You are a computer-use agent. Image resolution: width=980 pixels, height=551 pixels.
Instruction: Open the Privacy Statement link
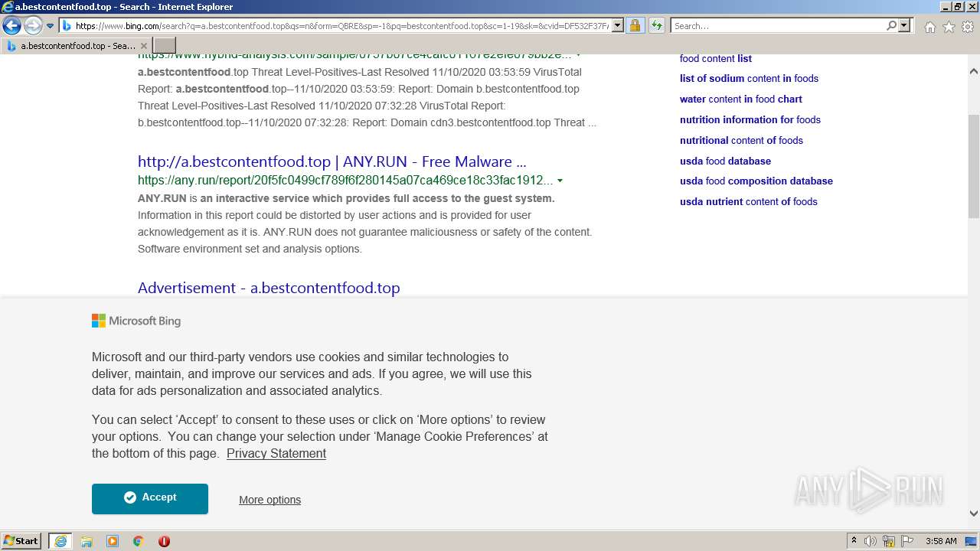click(276, 453)
